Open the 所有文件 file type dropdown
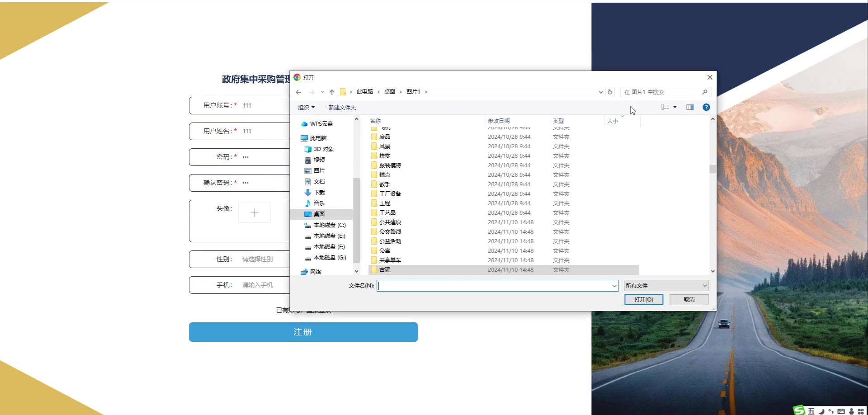 [666, 286]
